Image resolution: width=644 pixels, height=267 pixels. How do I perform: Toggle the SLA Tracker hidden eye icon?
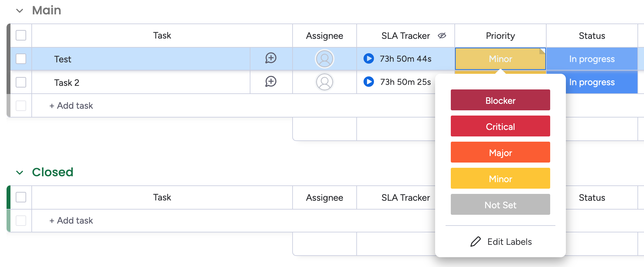[442, 36]
